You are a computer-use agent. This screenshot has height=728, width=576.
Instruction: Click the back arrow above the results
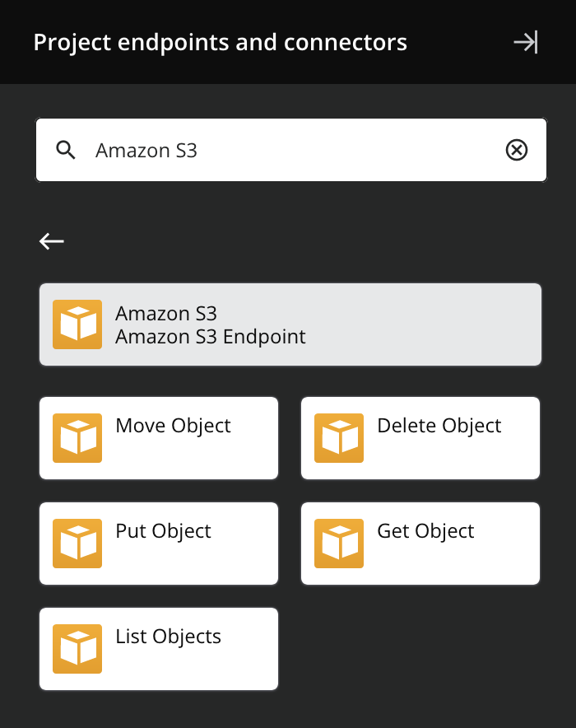[52, 240]
